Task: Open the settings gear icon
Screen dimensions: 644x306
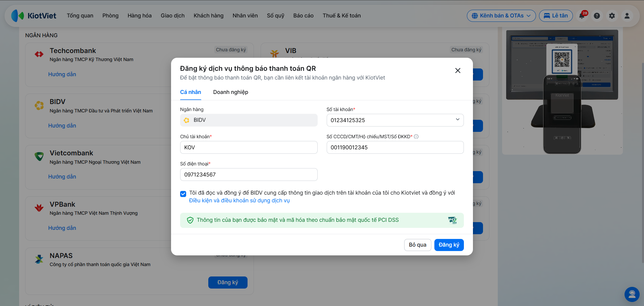Action: [x=612, y=16]
